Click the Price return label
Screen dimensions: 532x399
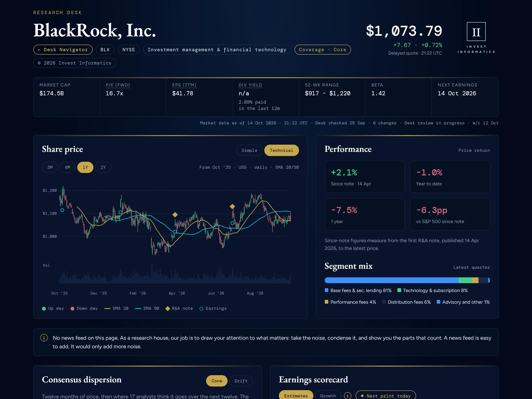point(474,150)
